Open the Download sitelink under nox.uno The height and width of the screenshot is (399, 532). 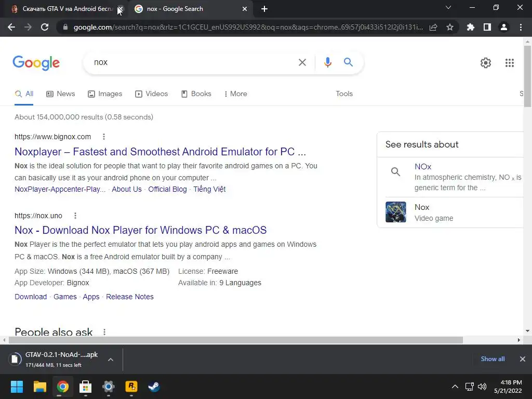31,297
